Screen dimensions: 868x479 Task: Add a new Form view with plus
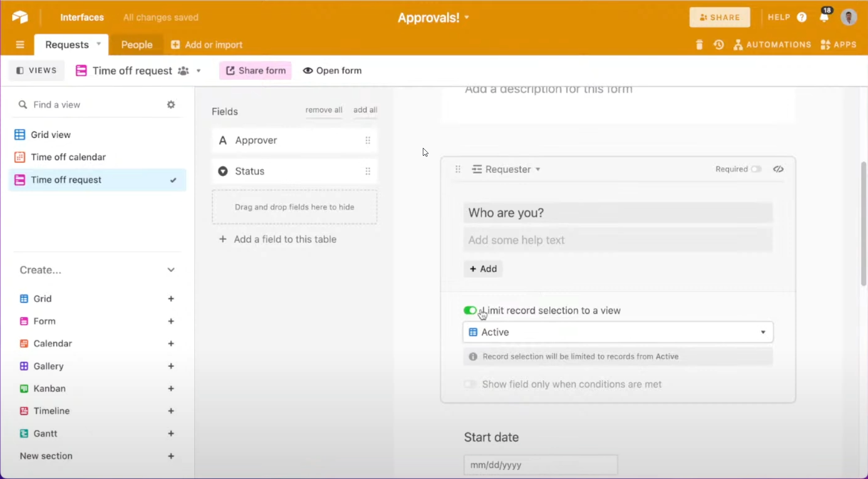171,321
